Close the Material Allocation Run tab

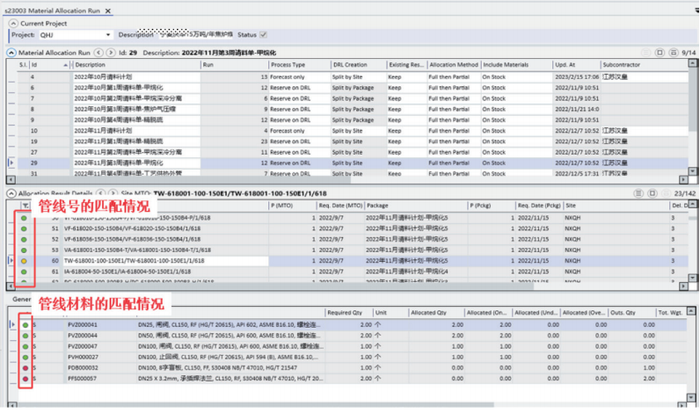tap(109, 9)
